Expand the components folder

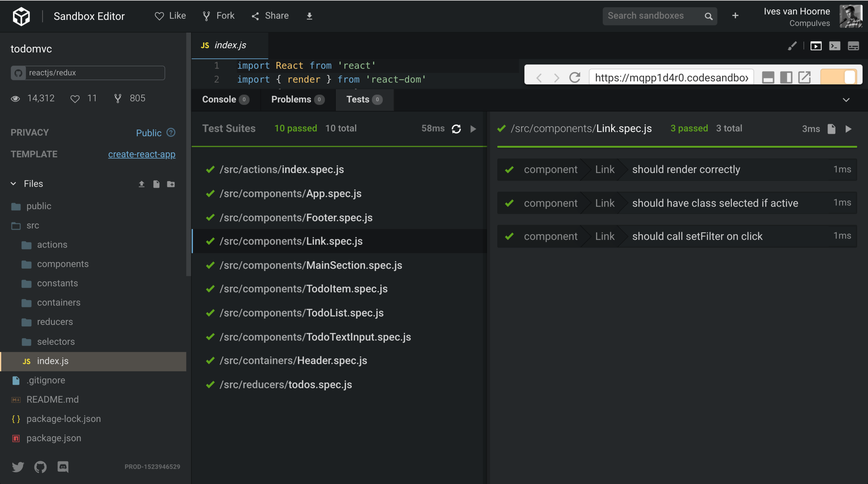[63, 264]
